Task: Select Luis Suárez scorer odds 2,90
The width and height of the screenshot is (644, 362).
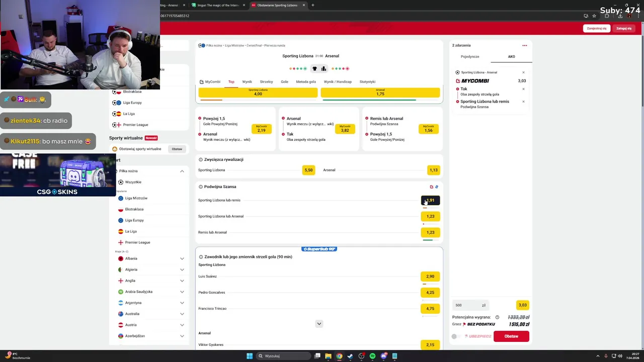Action: coord(430,277)
